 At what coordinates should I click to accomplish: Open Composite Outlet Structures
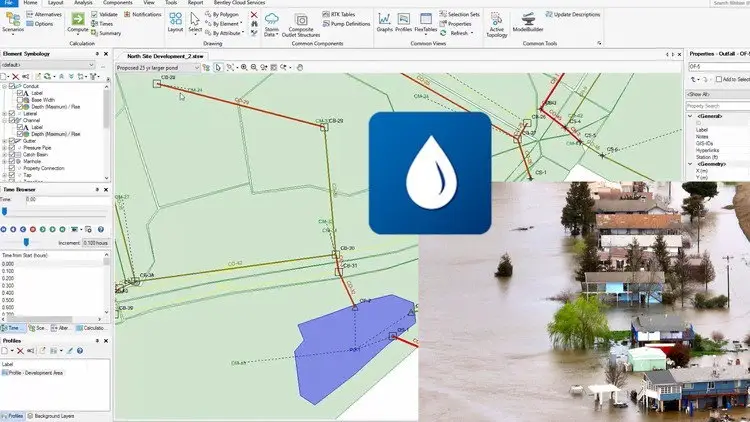point(301,25)
